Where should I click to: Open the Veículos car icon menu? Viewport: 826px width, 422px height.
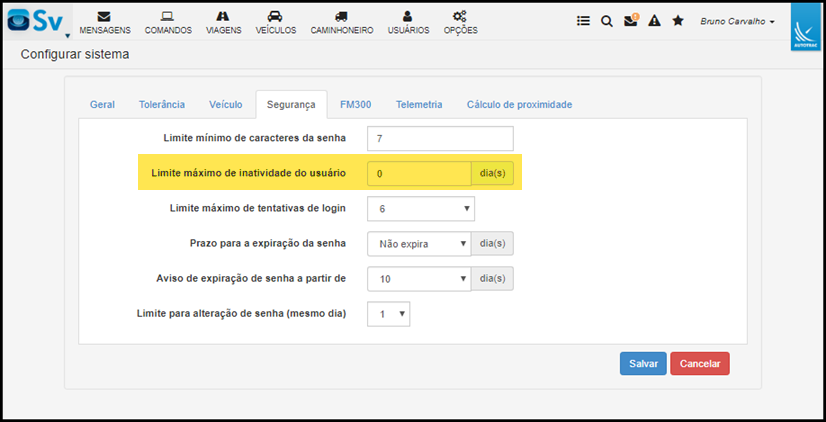[x=276, y=23]
